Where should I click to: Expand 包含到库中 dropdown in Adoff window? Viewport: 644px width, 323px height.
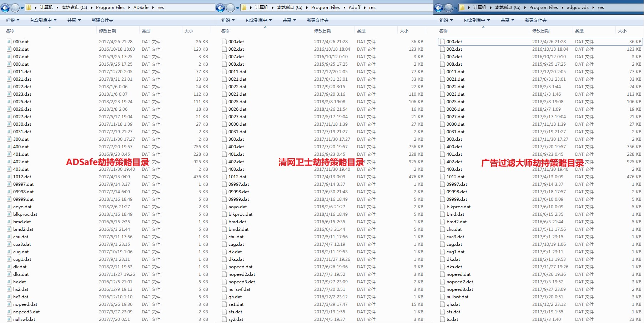point(258,20)
